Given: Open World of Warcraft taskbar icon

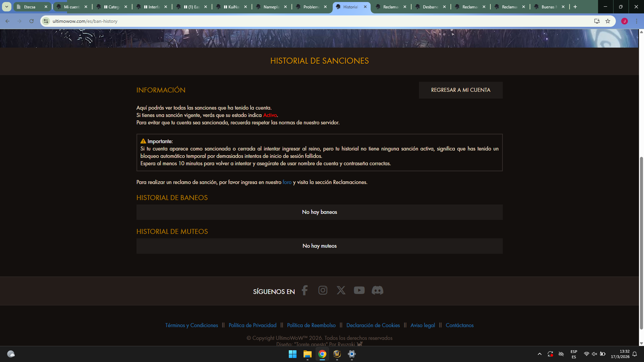Looking at the screenshot, I should pos(337,354).
